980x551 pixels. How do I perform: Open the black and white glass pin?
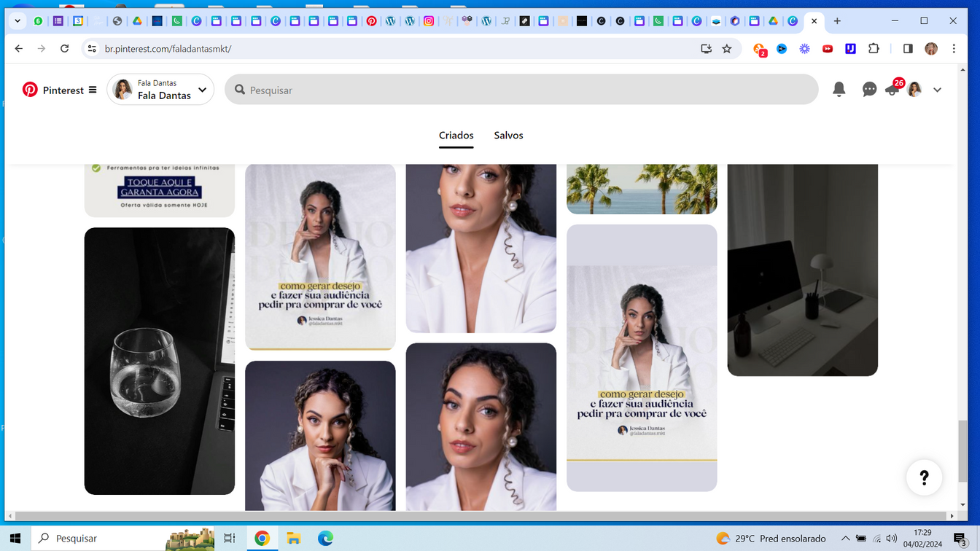160,361
